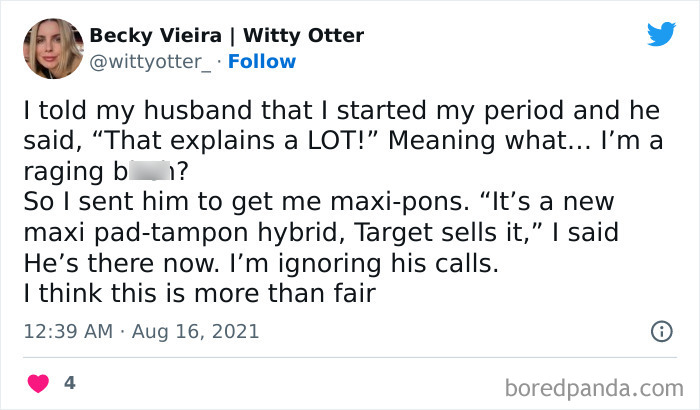Click the Aug 16, 2021 date

coord(202,331)
